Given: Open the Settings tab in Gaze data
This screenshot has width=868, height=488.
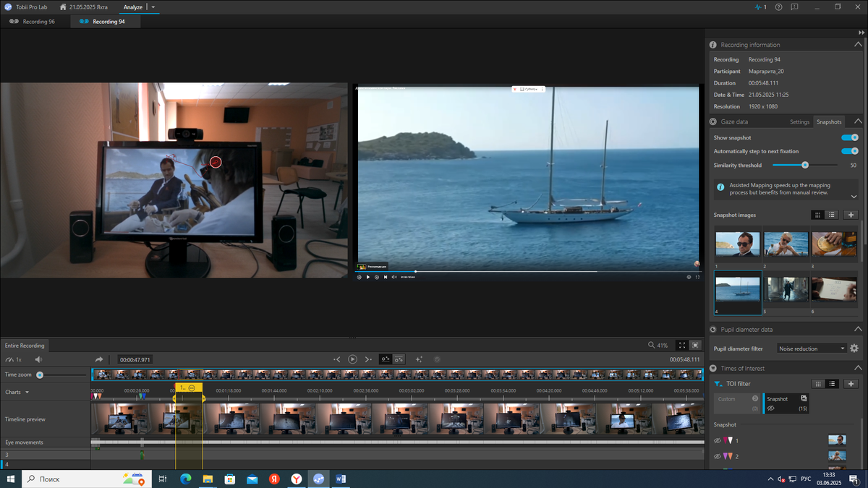Looking at the screenshot, I should point(799,122).
